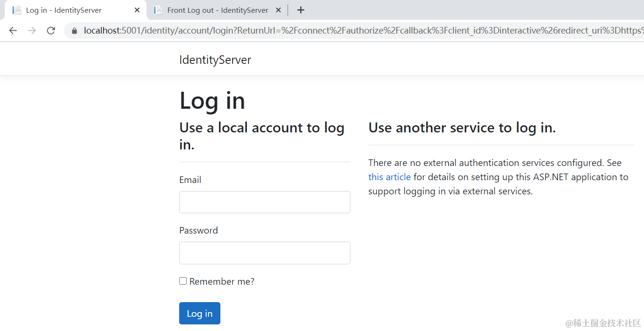644x331 pixels.
Task: Switch to the Front Log out - IdentityServer tab
Action: [x=218, y=10]
